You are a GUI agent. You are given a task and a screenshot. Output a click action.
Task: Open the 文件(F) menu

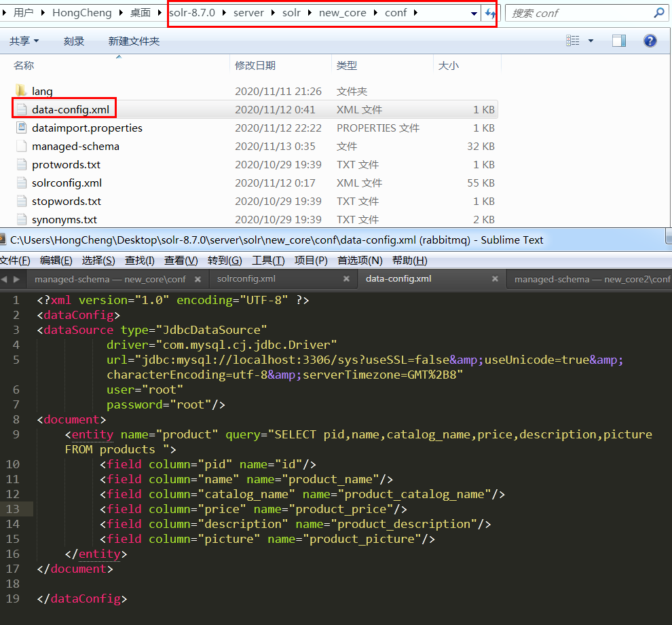15,261
